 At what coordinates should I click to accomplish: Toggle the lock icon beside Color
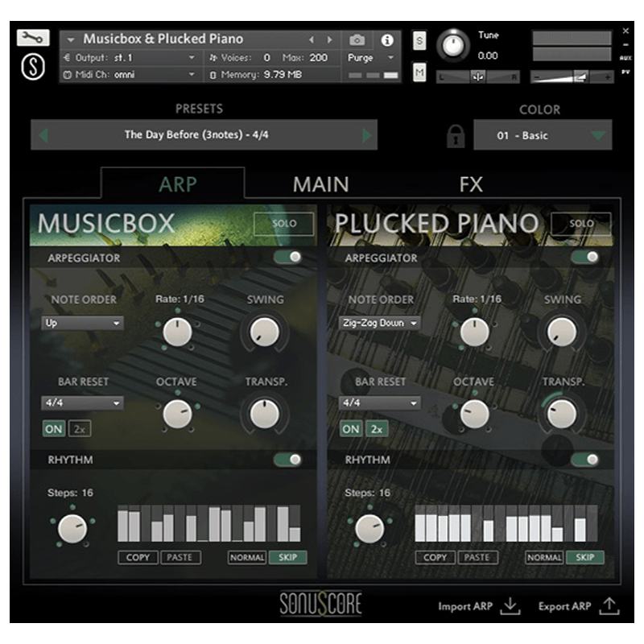pos(456,136)
